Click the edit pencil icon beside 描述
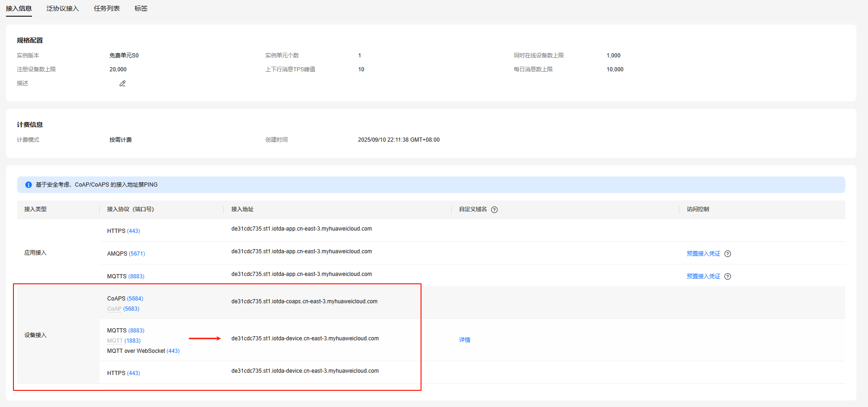Viewport: 868px width, 407px height. (x=122, y=83)
